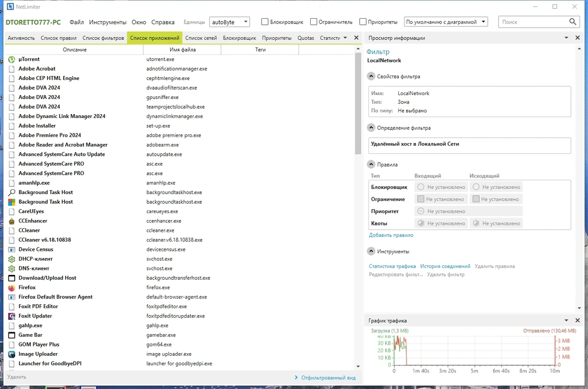
Task: Collapse the Определение фильтра section
Action: 371,128
